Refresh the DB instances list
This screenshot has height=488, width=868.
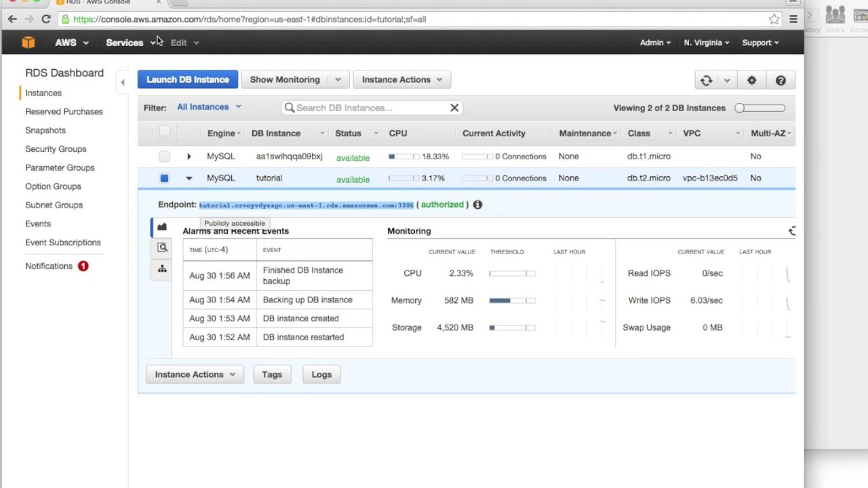tap(706, 80)
